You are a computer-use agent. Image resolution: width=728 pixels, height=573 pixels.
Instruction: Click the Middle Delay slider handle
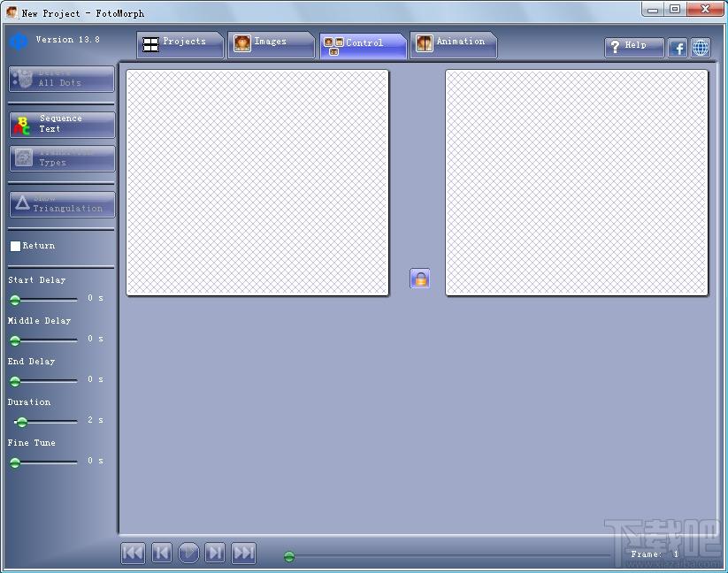(15, 341)
